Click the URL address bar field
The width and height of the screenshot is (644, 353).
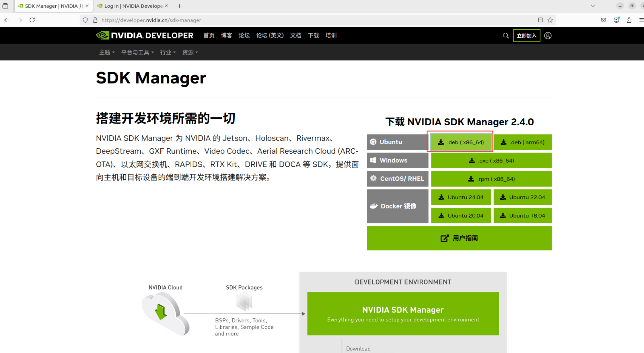click(316, 20)
